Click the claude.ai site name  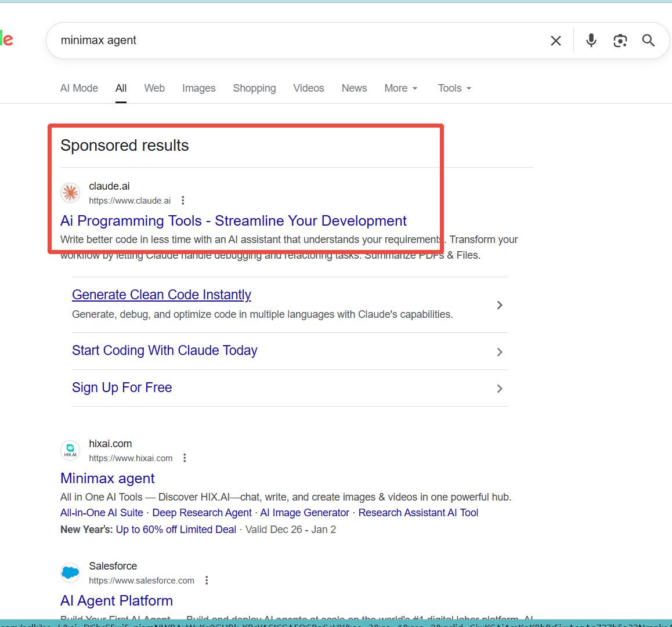[x=109, y=186]
